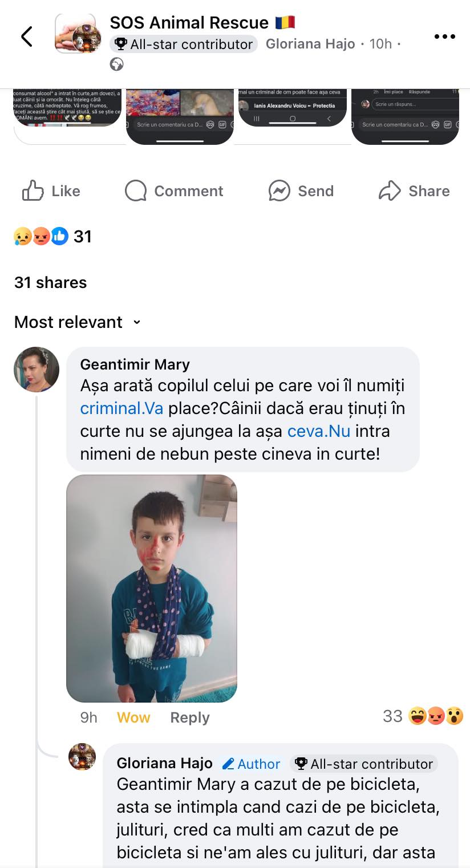Open Geantimir Mary's profile name
This screenshot has height=868, width=470.
point(135,364)
